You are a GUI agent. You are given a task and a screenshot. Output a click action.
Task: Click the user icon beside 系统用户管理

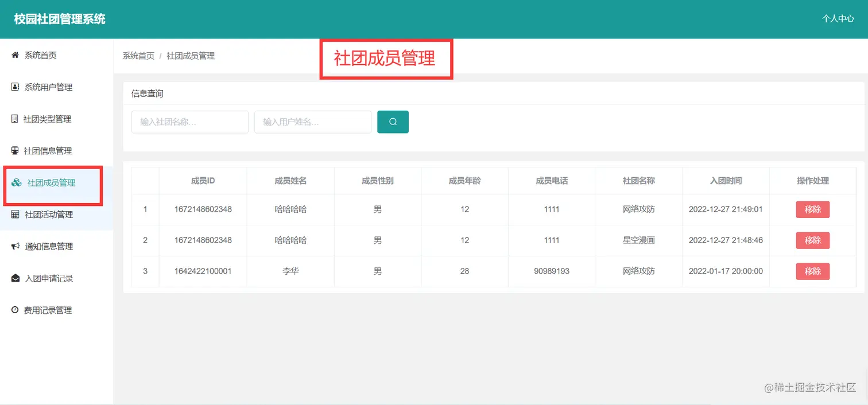15,87
